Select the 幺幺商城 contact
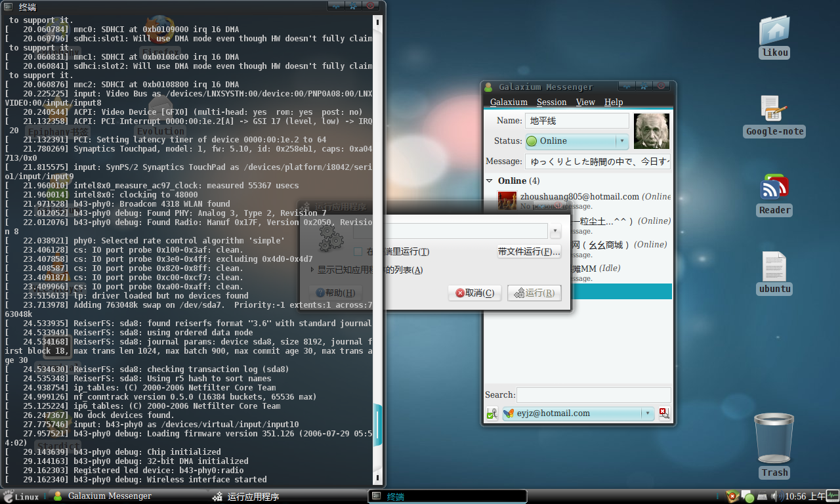840x504 pixels. pyautogui.click(x=621, y=248)
